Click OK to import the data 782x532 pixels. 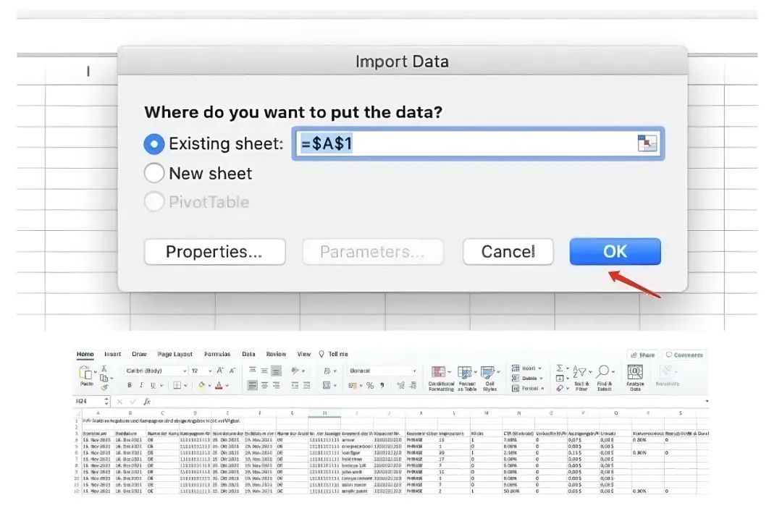click(615, 252)
